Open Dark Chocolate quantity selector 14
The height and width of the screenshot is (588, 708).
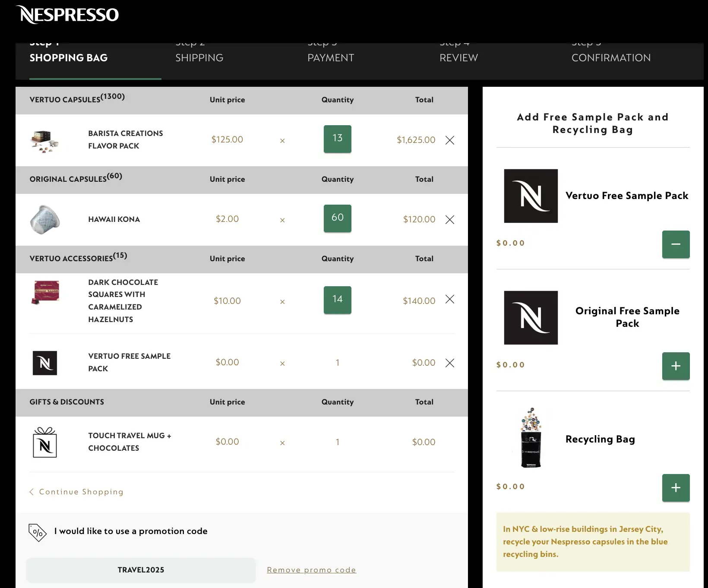pos(337,300)
